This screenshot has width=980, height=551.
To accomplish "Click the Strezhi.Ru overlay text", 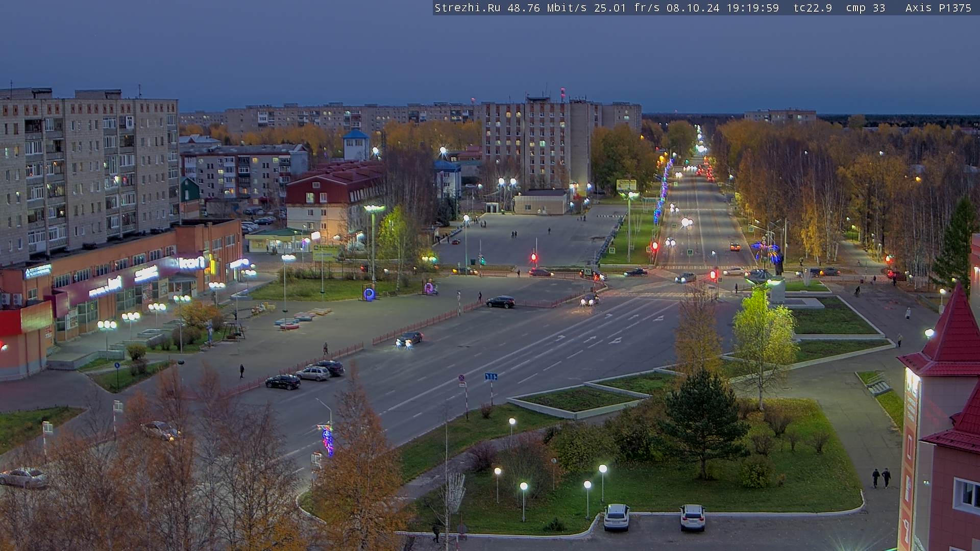I will coord(468,8).
